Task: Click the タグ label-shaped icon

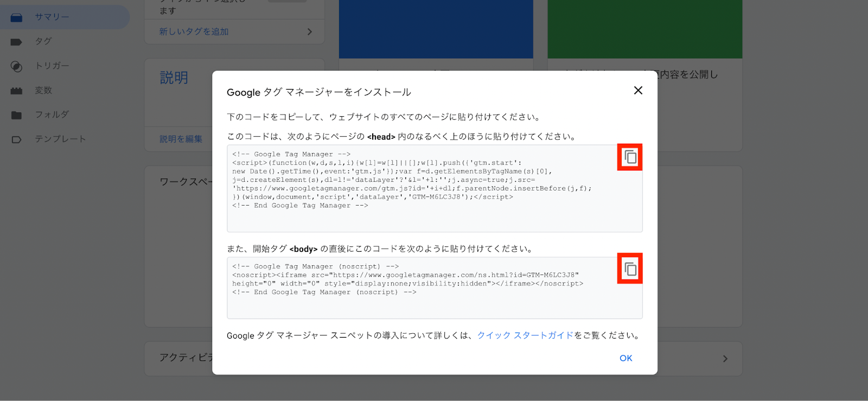Action: pyautogui.click(x=16, y=42)
